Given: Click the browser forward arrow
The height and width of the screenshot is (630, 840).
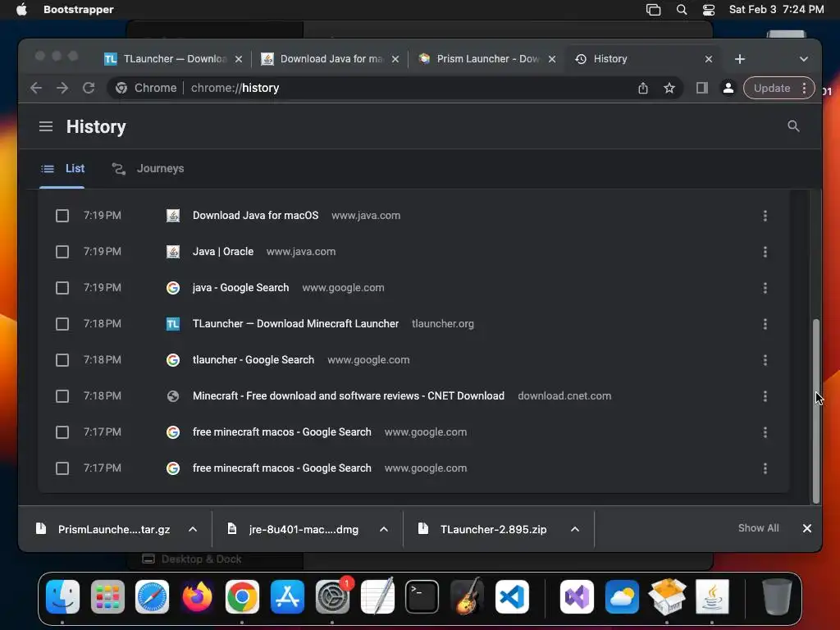Looking at the screenshot, I should click(x=62, y=88).
